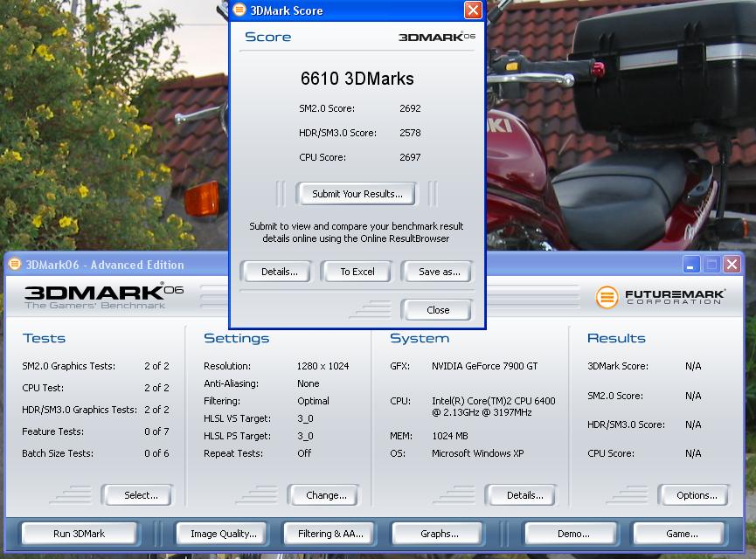The width and height of the screenshot is (756, 559).
Task: Click the 3DMark06 logo in main window
Action: [x=104, y=296]
